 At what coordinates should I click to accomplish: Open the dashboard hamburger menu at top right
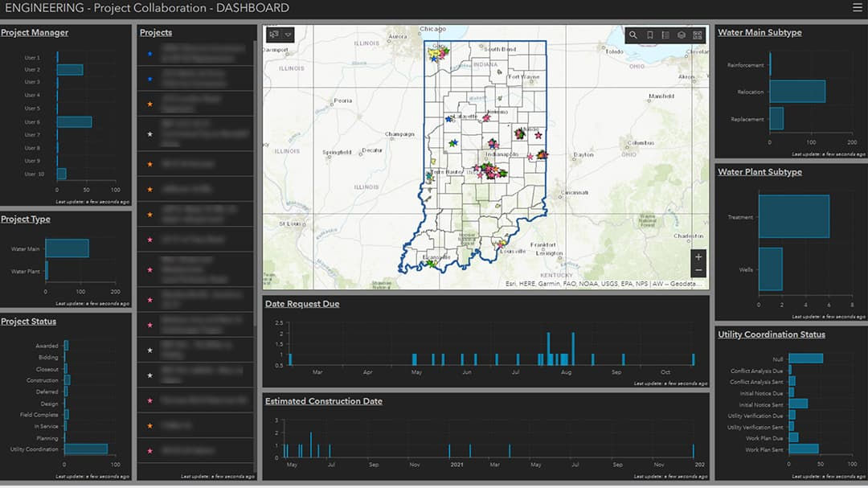point(858,7)
